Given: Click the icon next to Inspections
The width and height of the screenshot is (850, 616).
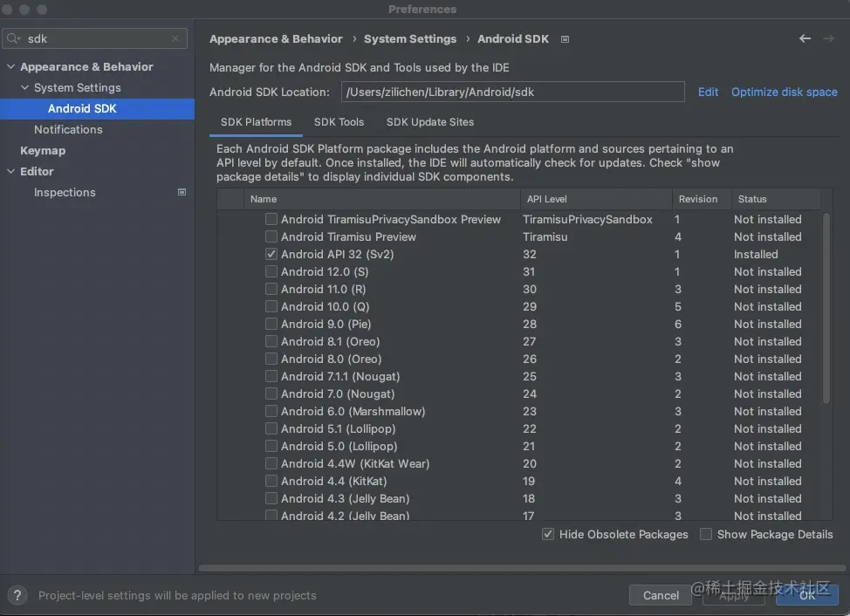Looking at the screenshot, I should 182,192.
